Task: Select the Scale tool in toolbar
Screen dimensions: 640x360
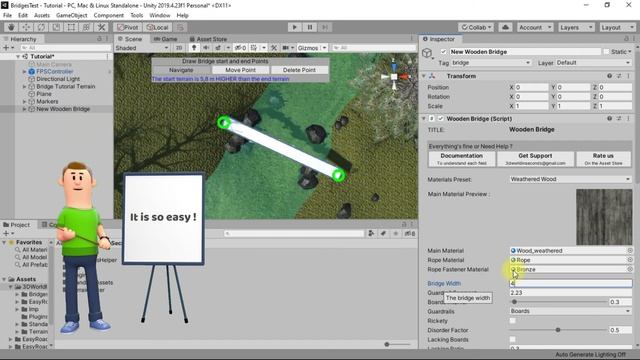Action: [x=56, y=27]
